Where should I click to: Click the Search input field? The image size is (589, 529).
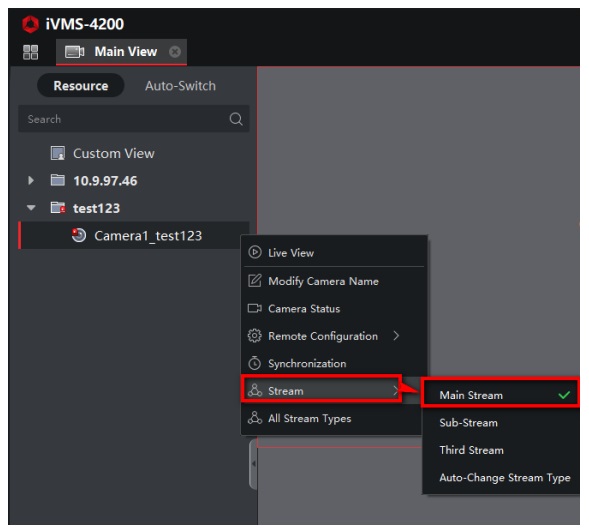point(133,119)
